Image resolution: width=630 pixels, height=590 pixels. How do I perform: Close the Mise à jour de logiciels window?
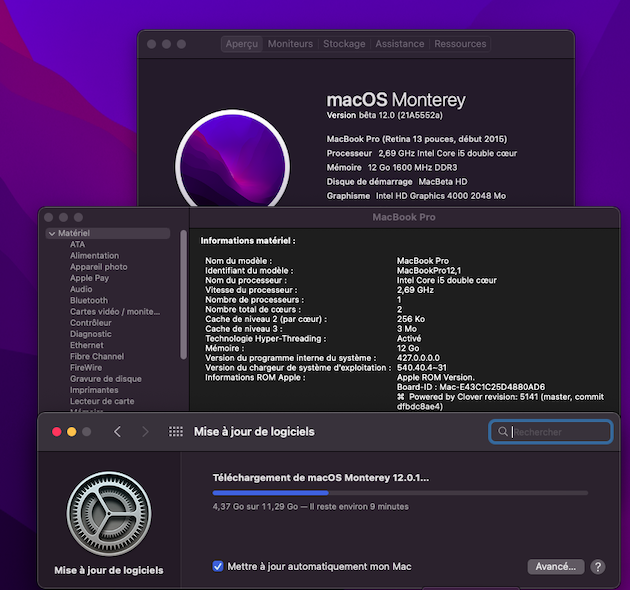(x=57, y=432)
